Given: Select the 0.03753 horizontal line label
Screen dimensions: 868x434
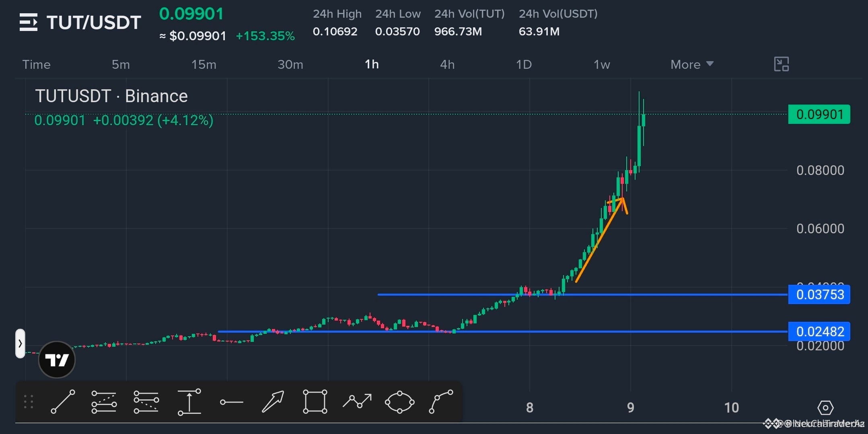Looking at the screenshot, I should pos(819,294).
